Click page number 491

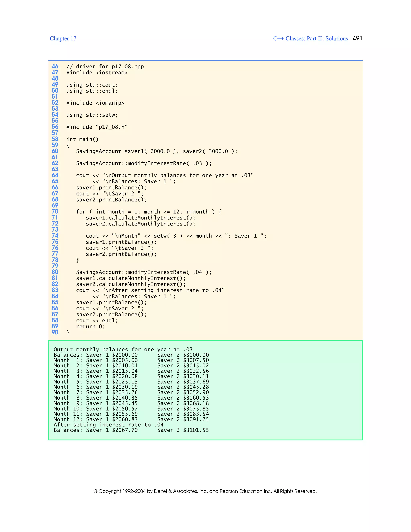[357, 38]
